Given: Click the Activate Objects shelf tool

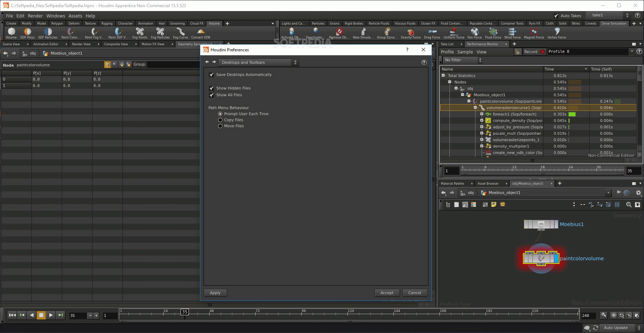Looking at the screenshot, I should click(x=291, y=33).
